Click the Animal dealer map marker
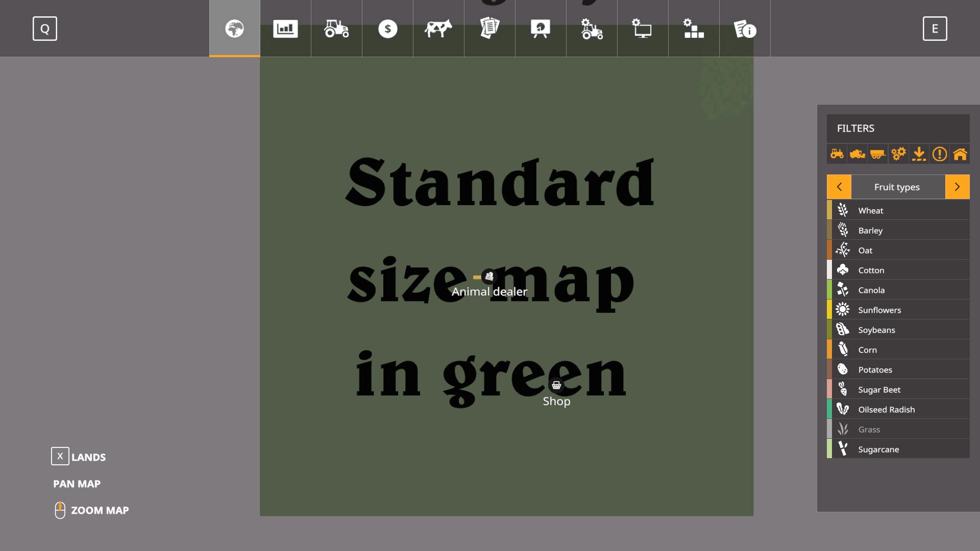Image resolution: width=980 pixels, height=551 pixels. tap(489, 277)
